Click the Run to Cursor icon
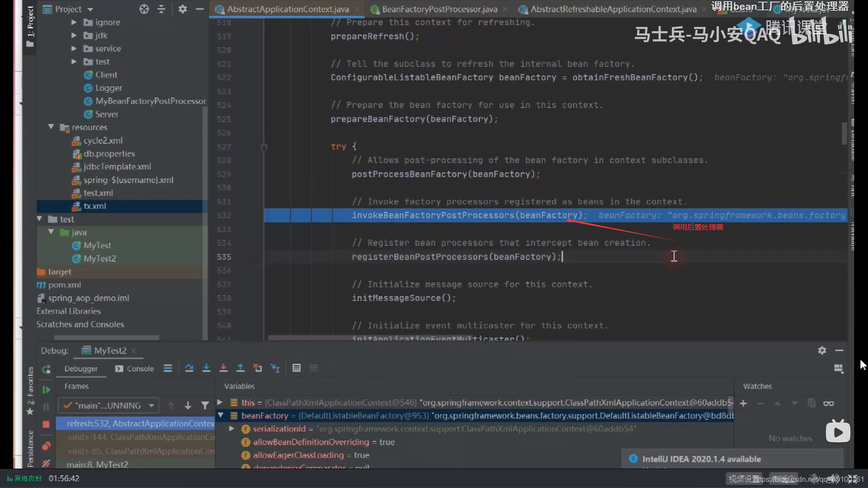Image resolution: width=868 pixels, height=488 pixels. coord(275,368)
